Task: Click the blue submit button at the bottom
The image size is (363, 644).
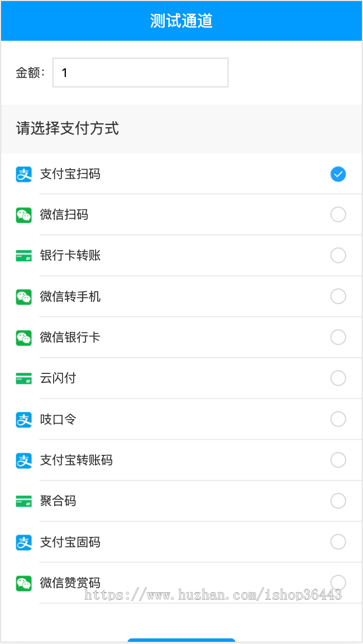Action: point(181,641)
